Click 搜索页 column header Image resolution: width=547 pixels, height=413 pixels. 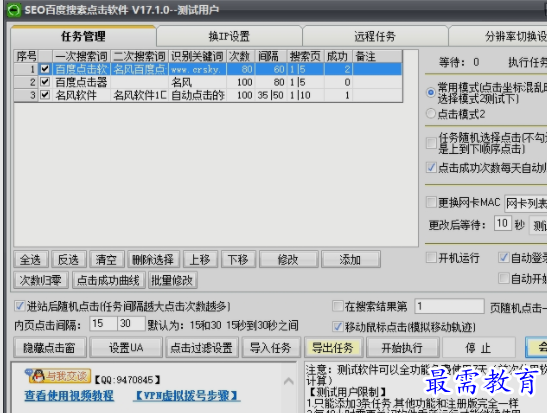(x=306, y=56)
